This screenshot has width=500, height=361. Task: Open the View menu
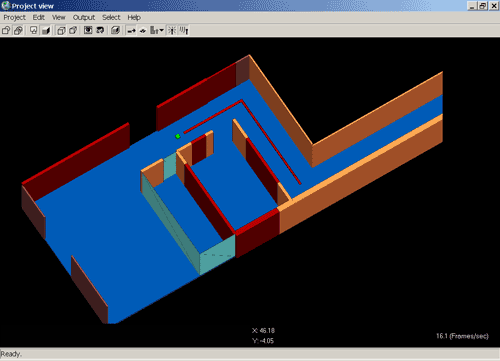[x=58, y=17]
